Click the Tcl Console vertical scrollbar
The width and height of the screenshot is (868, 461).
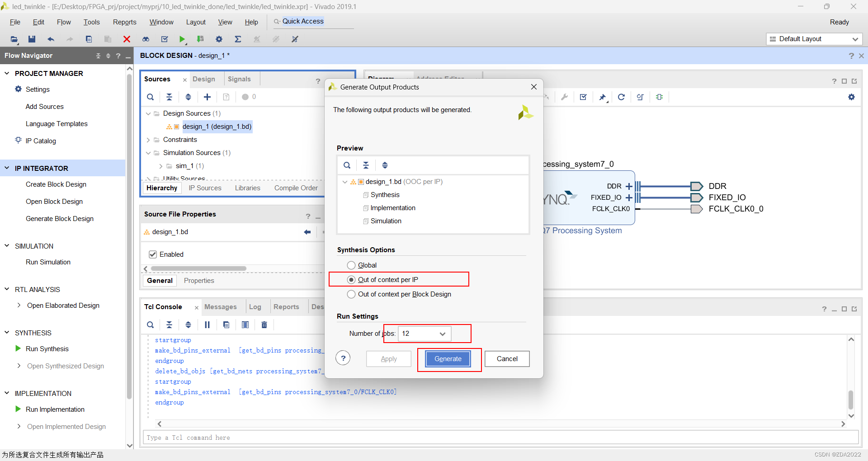pos(851,400)
